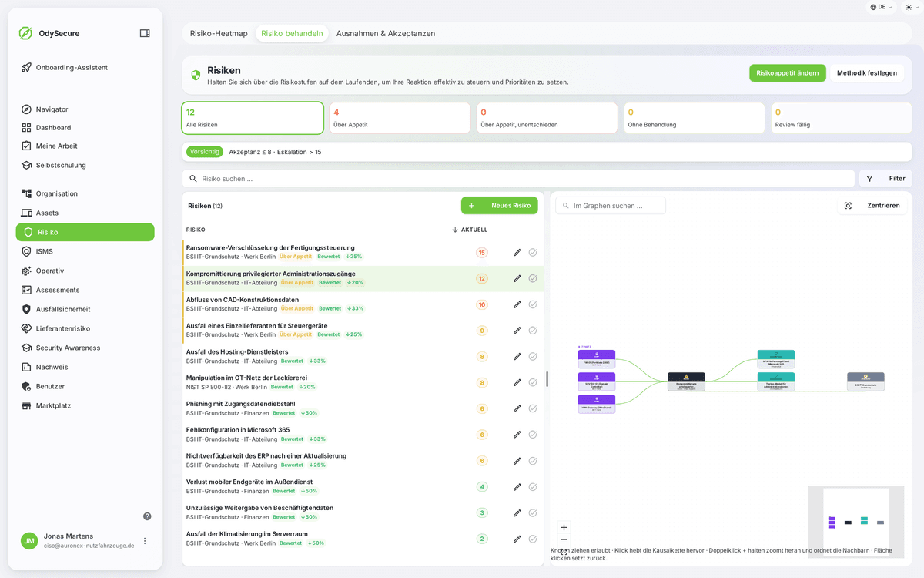Open Operativ in the sidebar

(85, 271)
